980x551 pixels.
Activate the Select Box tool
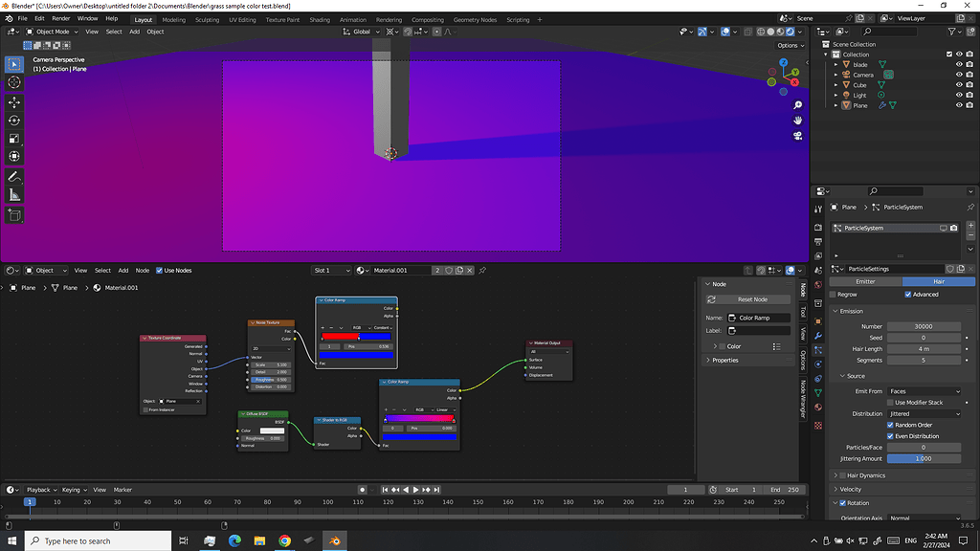click(x=14, y=64)
